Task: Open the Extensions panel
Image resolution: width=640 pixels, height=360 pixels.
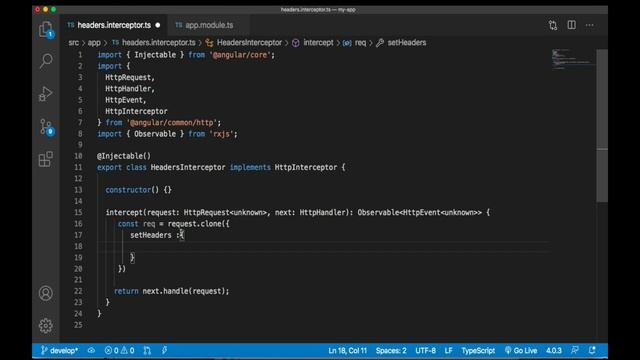Action: click(x=46, y=159)
